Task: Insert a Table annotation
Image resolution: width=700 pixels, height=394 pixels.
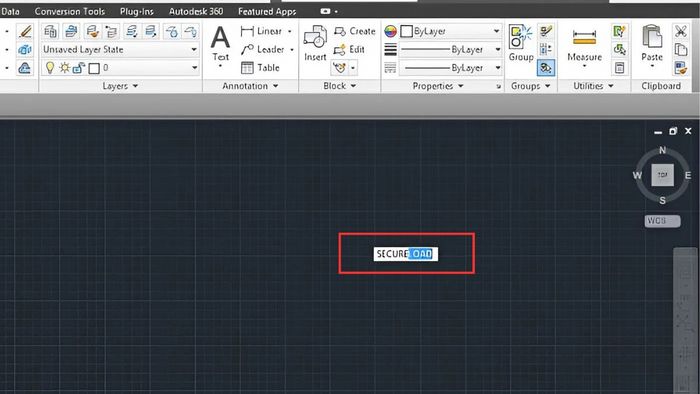Action: (260, 68)
